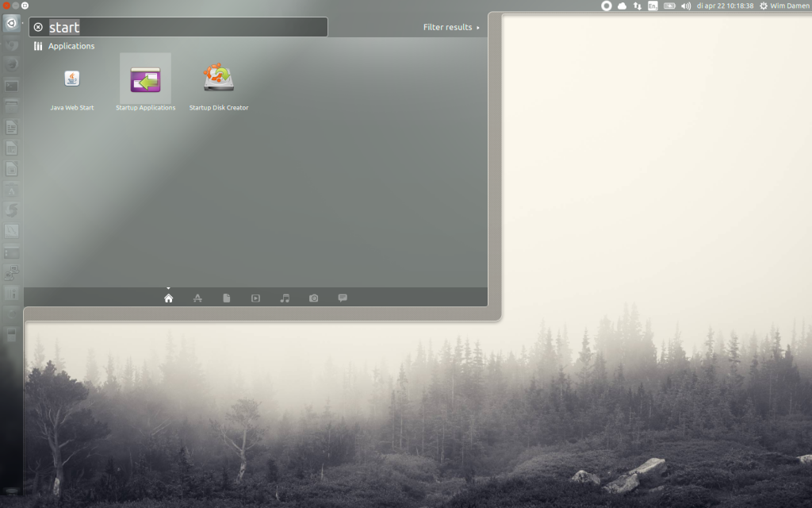The height and width of the screenshot is (508, 812).
Task: Open Java Web Start application
Action: click(72, 79)
